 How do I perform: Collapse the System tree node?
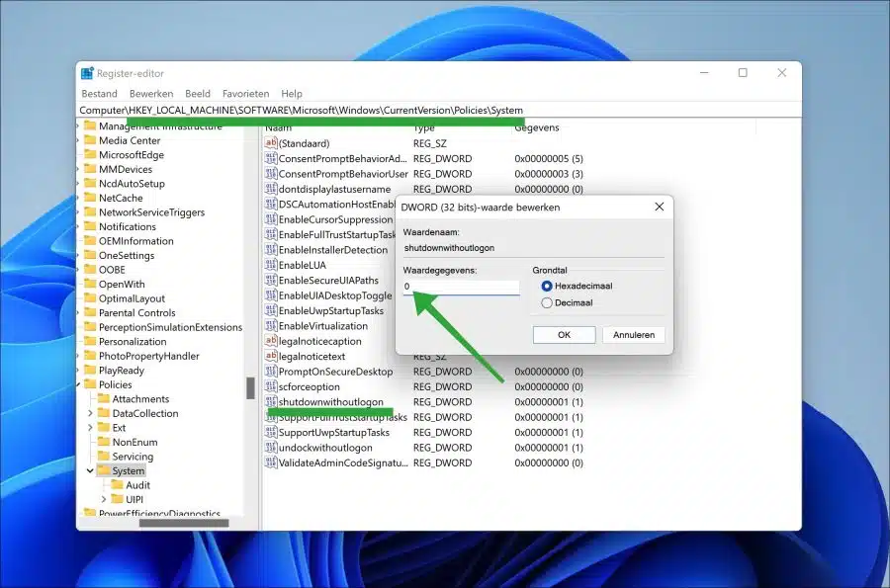90,470
